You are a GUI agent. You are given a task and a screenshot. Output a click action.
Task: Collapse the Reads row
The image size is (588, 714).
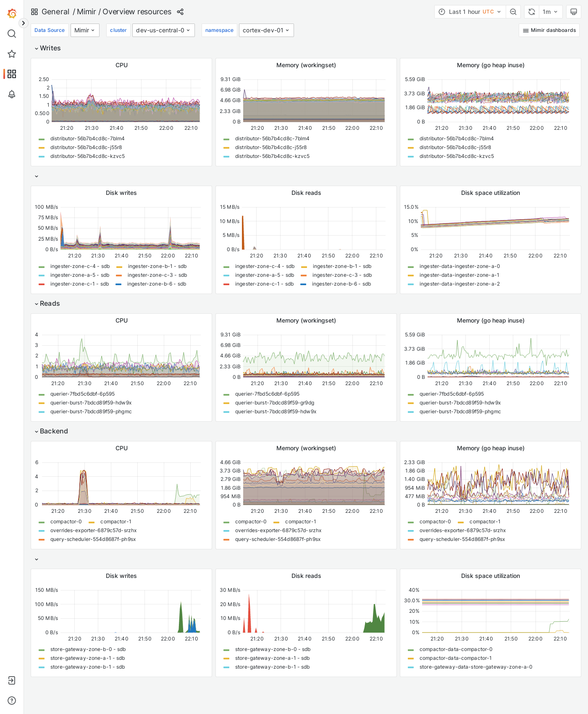pyautogui.click(x=47, y=304)
